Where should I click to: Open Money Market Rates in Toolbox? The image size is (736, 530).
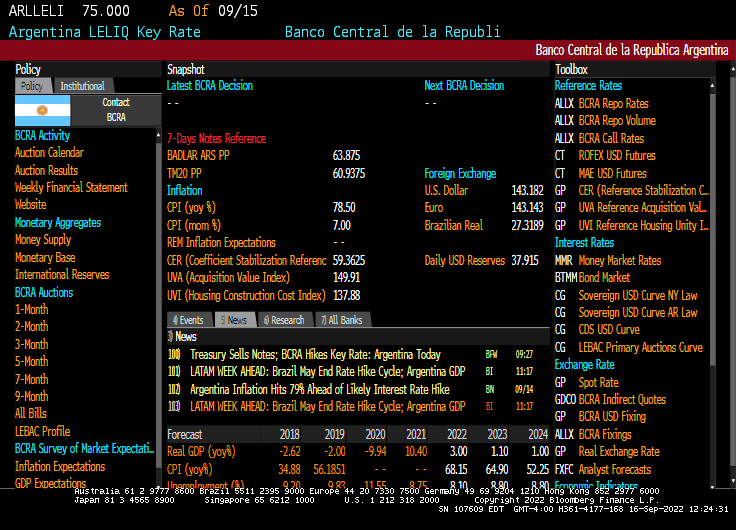click(619, 260)
